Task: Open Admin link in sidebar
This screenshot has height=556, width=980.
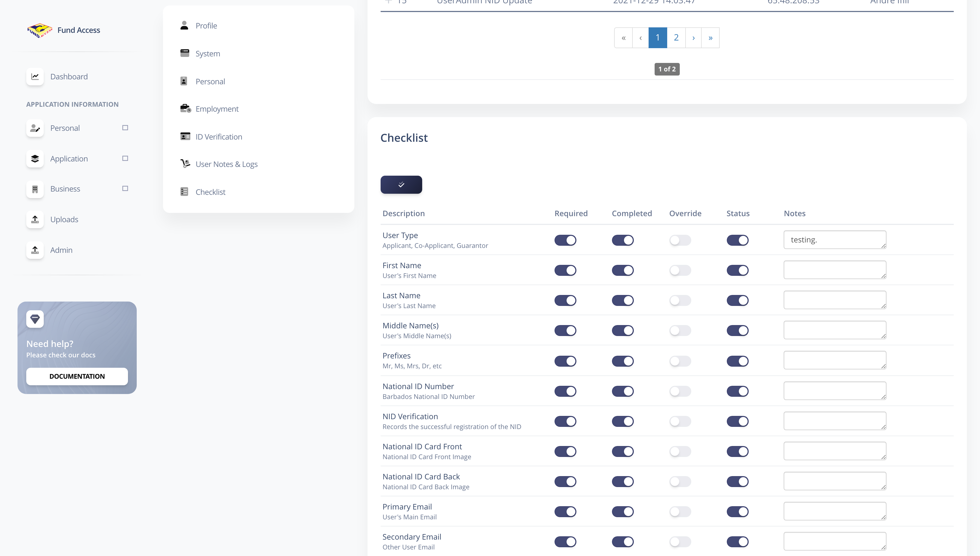Action: point(61,250)
